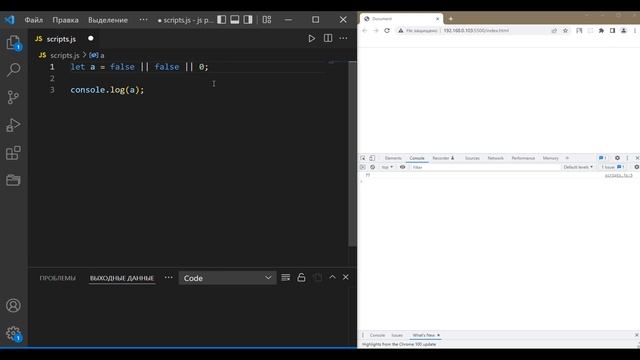Open the Extensions view

pos(13,153)
